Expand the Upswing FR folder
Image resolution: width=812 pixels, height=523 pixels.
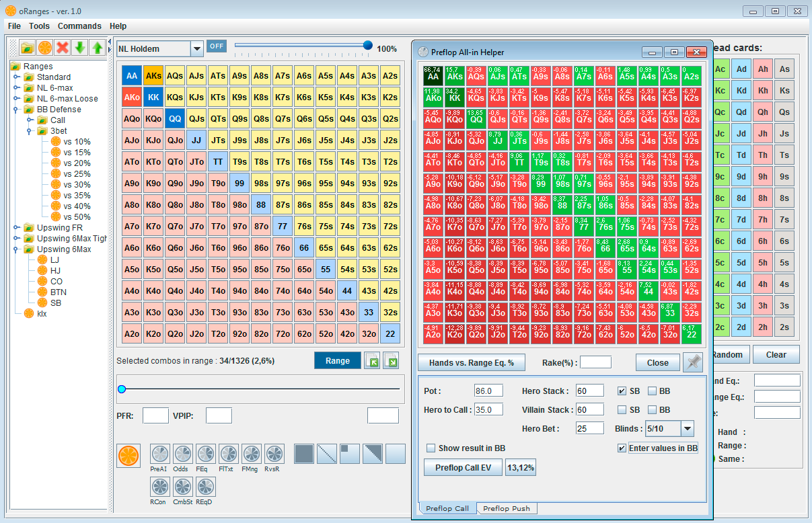coord(17,228)
